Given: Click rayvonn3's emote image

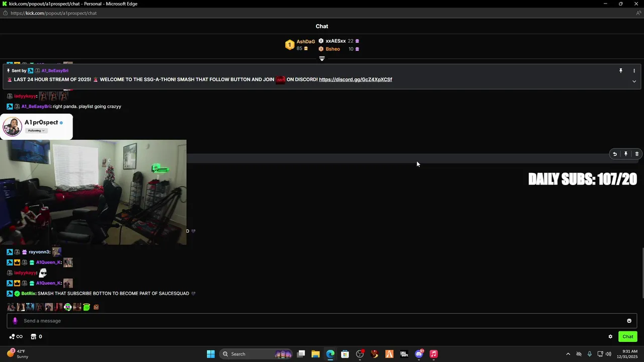Looking at the screenshot, I should click(x=56, y=251).
